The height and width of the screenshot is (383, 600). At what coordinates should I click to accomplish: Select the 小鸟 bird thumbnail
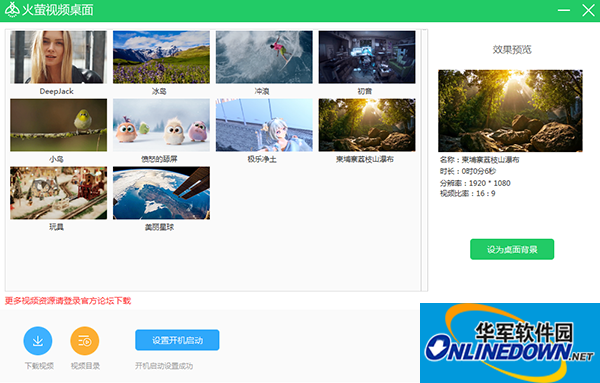click(59, 125)
